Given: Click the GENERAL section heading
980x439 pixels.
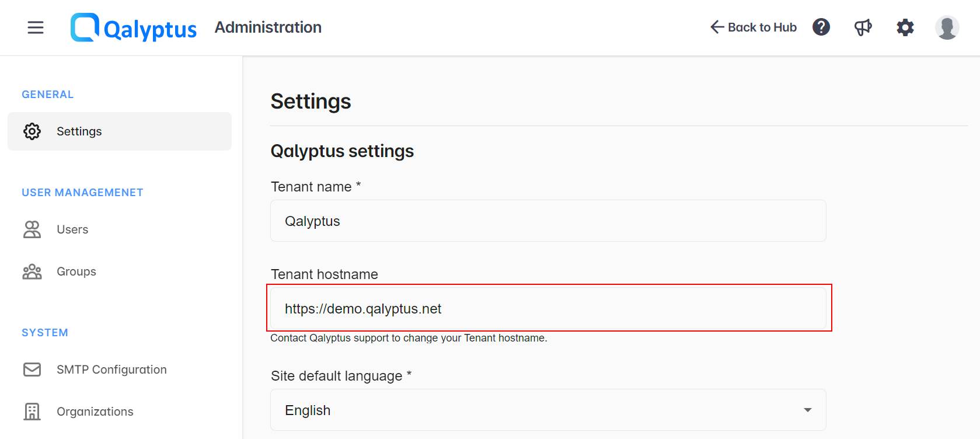Looking at the screenshot, I should [48, 95].
